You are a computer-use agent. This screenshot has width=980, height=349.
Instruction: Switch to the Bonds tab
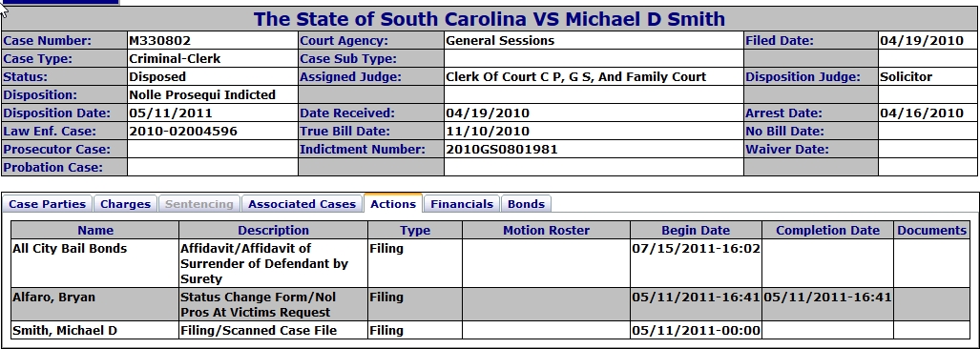[526, 204]
